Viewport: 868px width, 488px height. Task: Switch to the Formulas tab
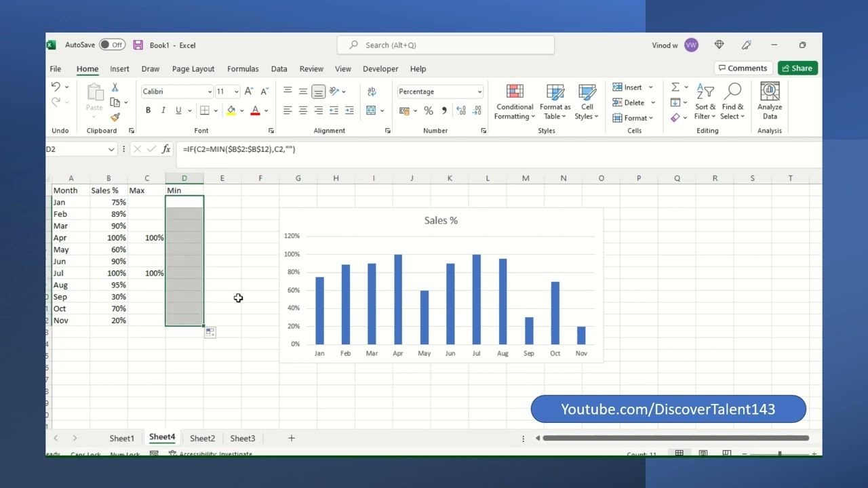243,68
